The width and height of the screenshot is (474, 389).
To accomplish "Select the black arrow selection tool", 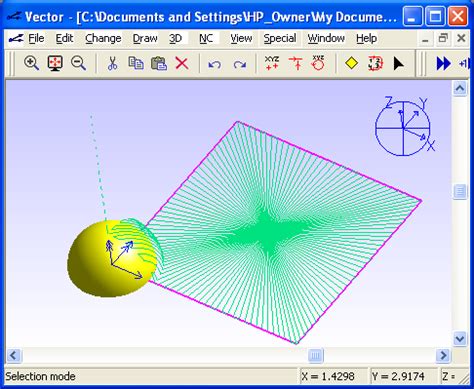I will (398, 63).
